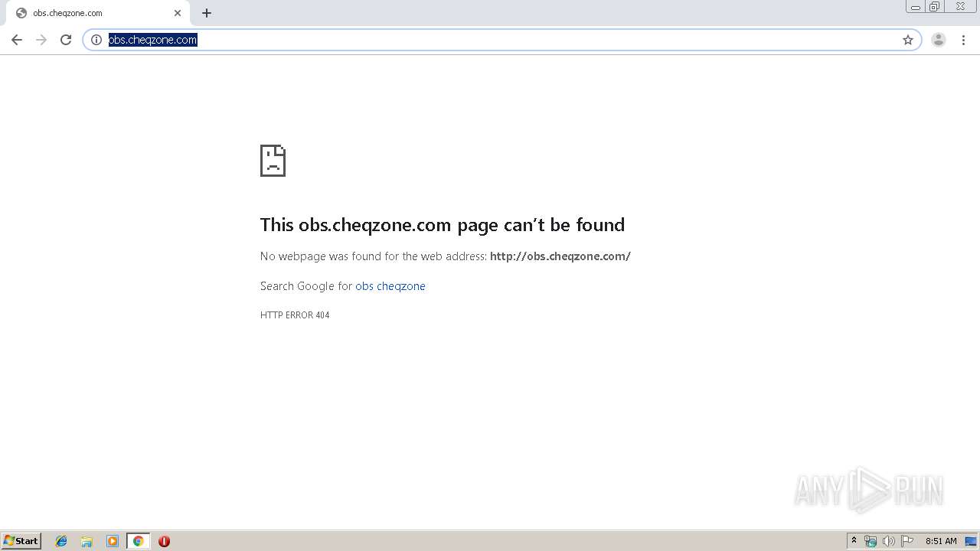Launch Internet Explorer from taskbar
Screen dimensions: 980x551
click(x=61, y=541)
